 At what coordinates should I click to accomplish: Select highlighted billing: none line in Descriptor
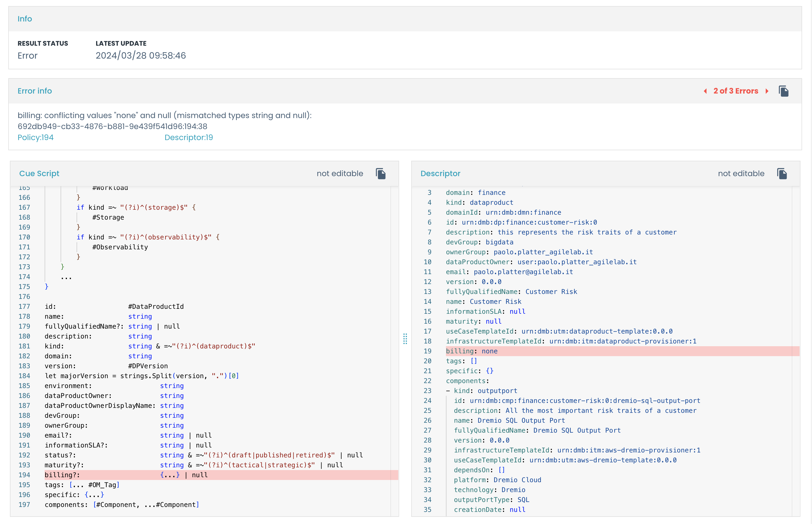[x=472, y=351]
